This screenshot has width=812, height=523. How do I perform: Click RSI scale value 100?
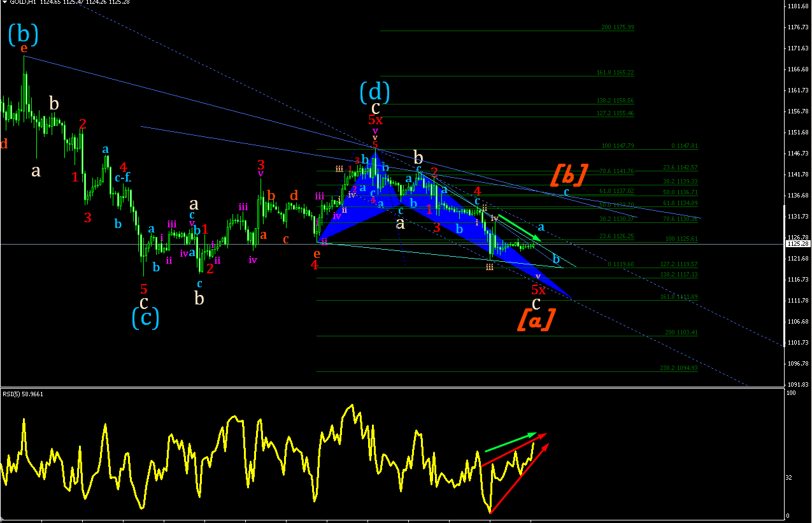coord(792,393)
